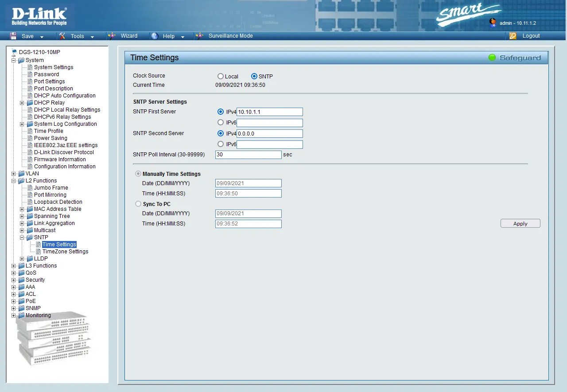567x392 pixels.
Task: Click the PoE folder icon
Action: pos(21,301)
